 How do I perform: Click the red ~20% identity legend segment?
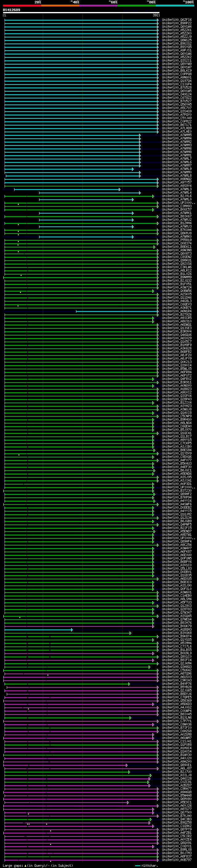[22, 6]
